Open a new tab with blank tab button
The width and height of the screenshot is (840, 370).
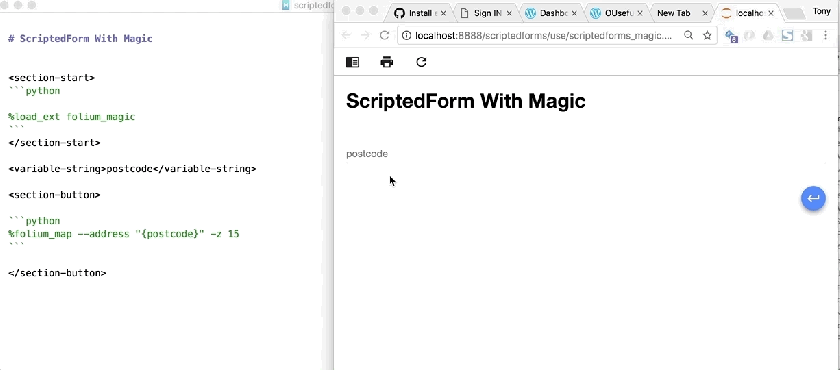pos(795,14)
